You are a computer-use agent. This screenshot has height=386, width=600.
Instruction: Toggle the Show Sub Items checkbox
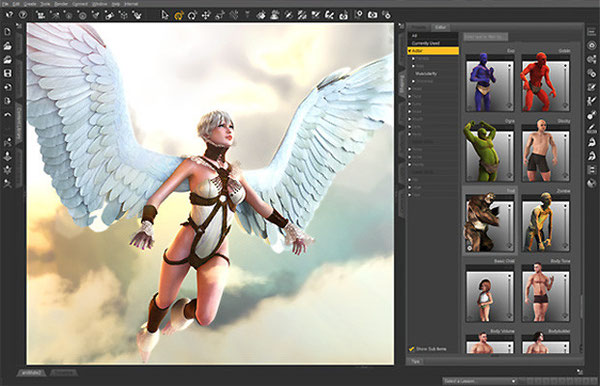pyautogui.click(x=412, y=349)
